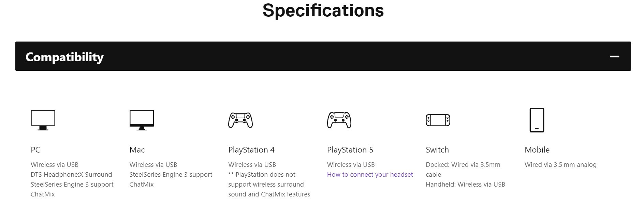Click Wired via 3.5 mm analog text
Screen dimensions: 644x207
(560, 165)
